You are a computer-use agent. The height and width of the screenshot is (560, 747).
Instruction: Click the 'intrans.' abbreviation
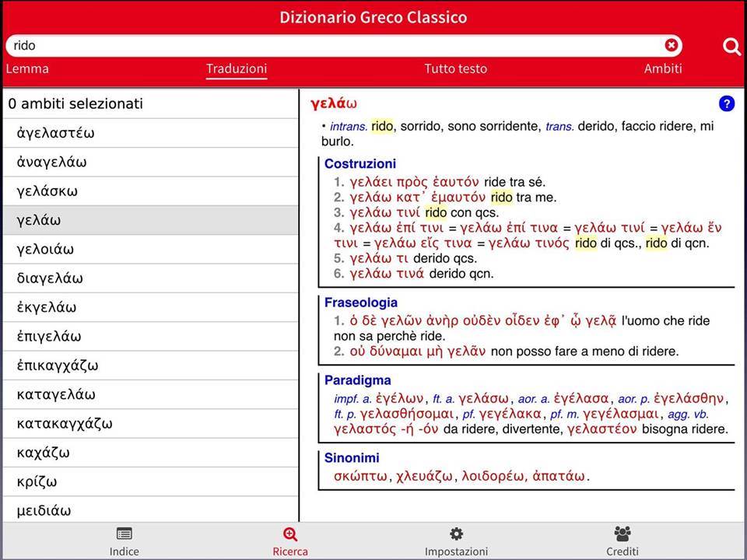[x=349, y=126]
